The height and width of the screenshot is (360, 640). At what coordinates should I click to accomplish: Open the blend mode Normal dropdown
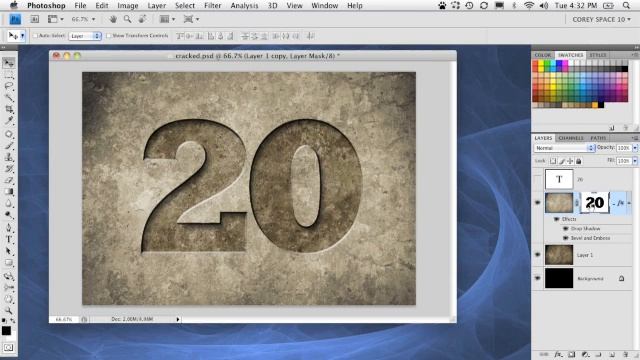pos(564,148)
